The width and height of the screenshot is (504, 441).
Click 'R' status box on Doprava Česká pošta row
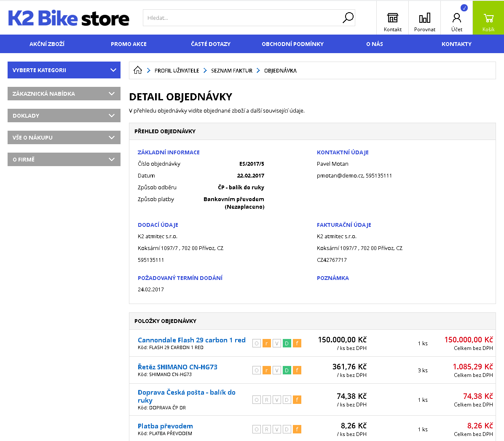point(267,400)
